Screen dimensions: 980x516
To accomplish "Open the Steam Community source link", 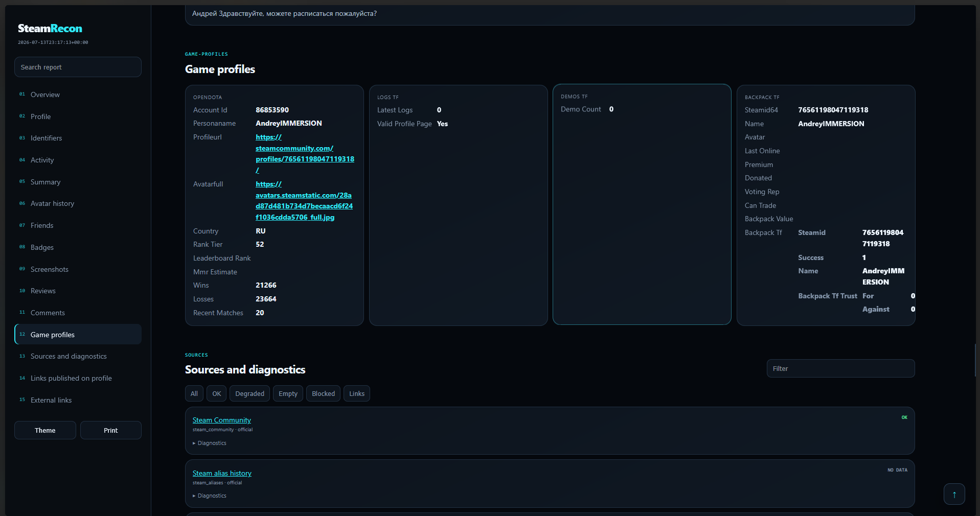I will [222, 420].
